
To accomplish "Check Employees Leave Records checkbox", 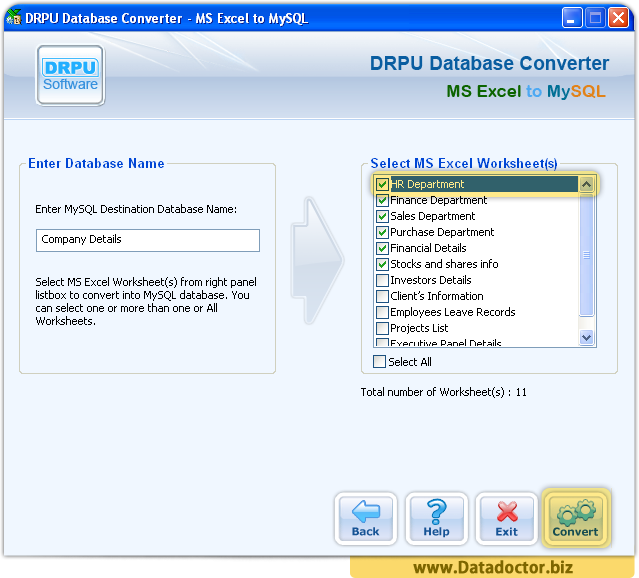I will tap(382, 312).
